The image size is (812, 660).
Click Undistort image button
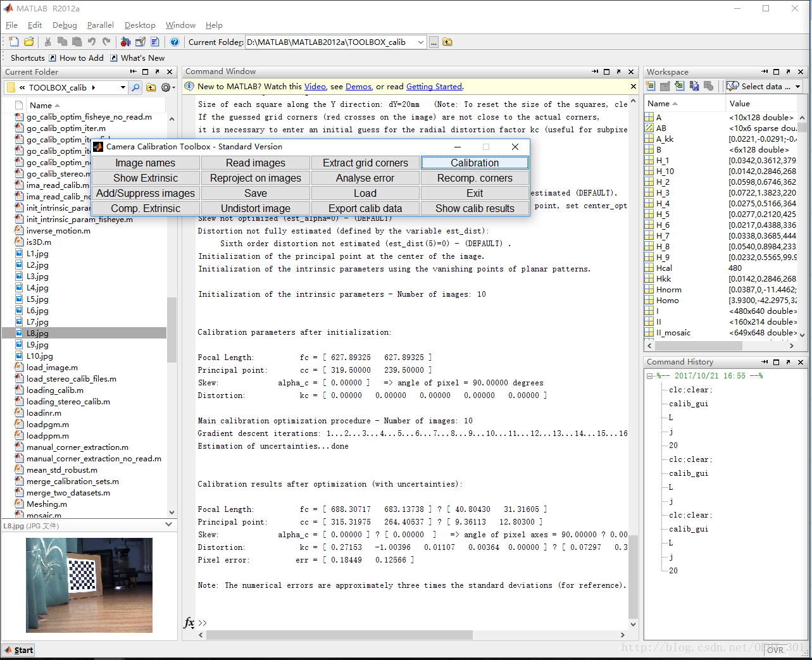(256, 208)
